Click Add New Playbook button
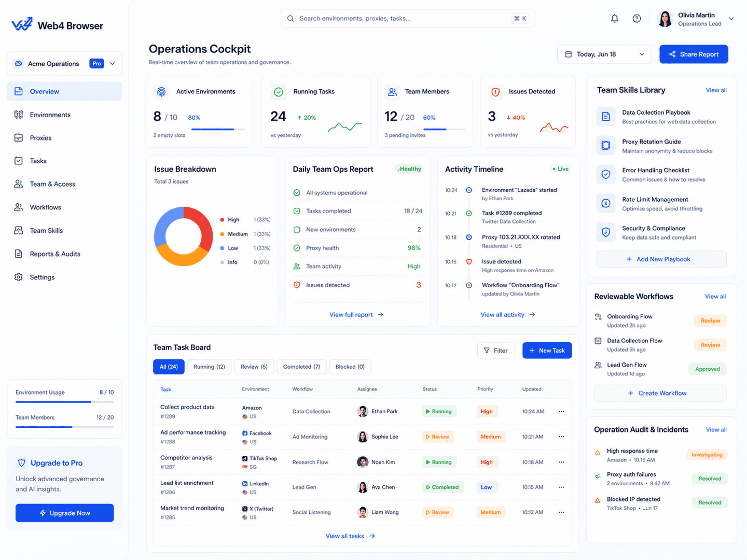 (661, 259)
